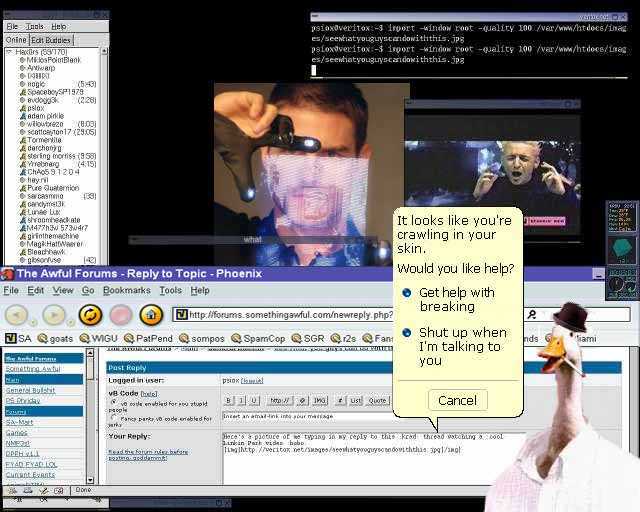Select buddy Tormentlta in the list
Viewport: 640px width, 512px height.
coord(44,140)
